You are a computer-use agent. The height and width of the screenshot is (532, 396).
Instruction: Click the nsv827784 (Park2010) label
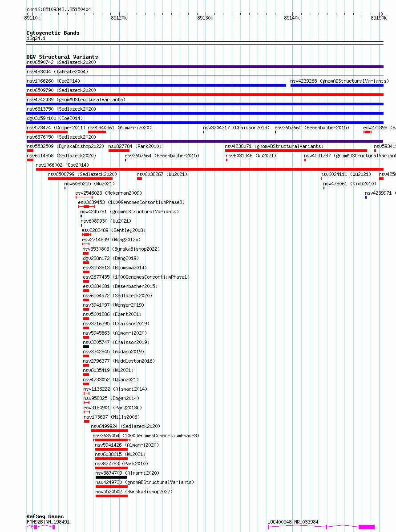tap(135, 146)
